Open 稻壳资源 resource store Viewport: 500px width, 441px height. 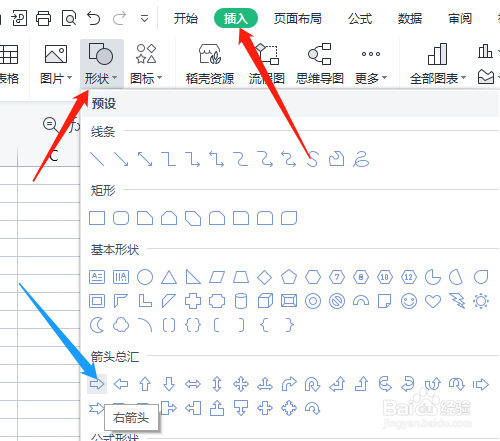click(x=210, y=64)
